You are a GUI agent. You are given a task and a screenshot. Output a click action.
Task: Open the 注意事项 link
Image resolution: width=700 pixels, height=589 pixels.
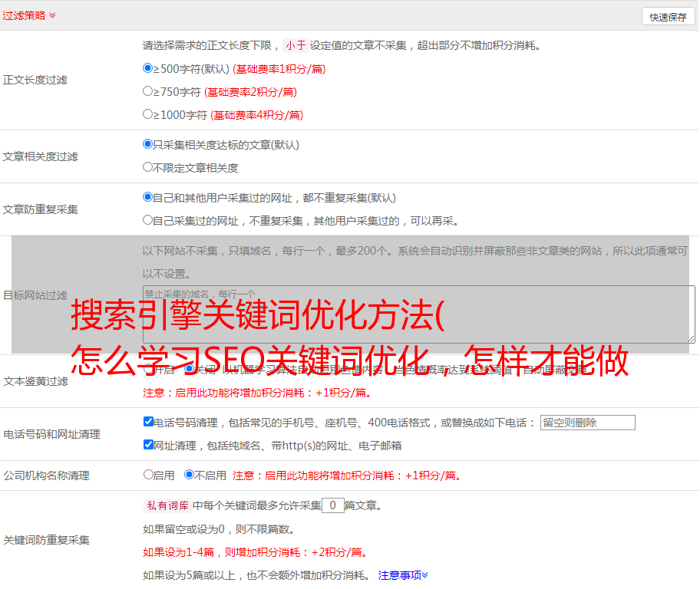tap(403, 575)
